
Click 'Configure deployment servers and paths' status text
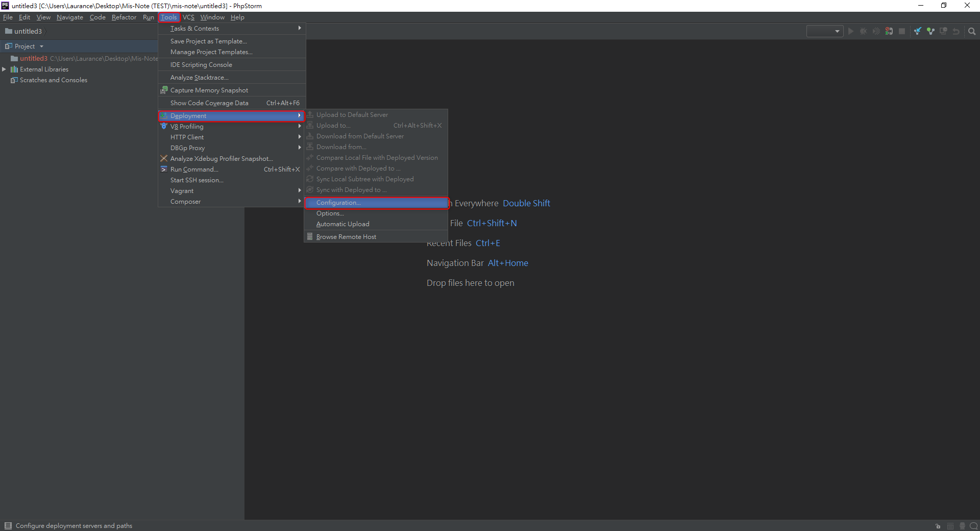[74, 526]
